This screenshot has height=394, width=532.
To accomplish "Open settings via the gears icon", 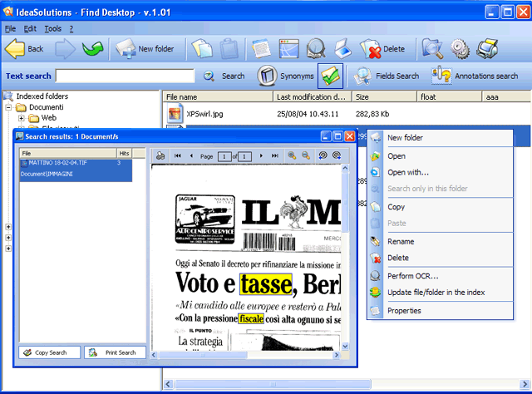I will coord(460,49).
